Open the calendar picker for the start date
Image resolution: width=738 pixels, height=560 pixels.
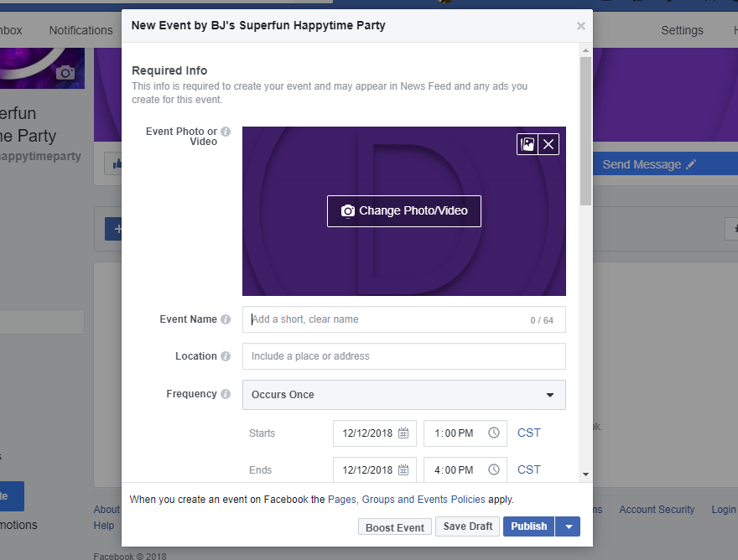click(403, 433)
